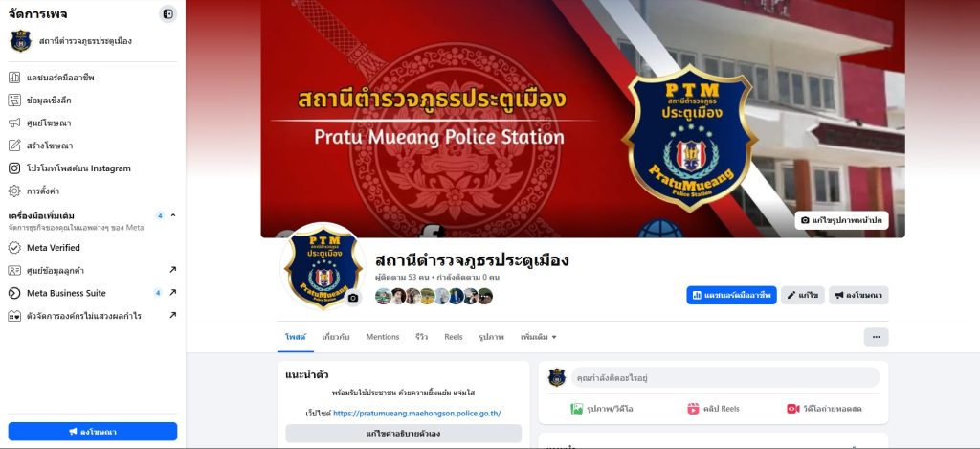
Task: Collapse เครื่องมือเพิ่มเติม section chevron
Action: pyautogui.click(x=173, y=215)
